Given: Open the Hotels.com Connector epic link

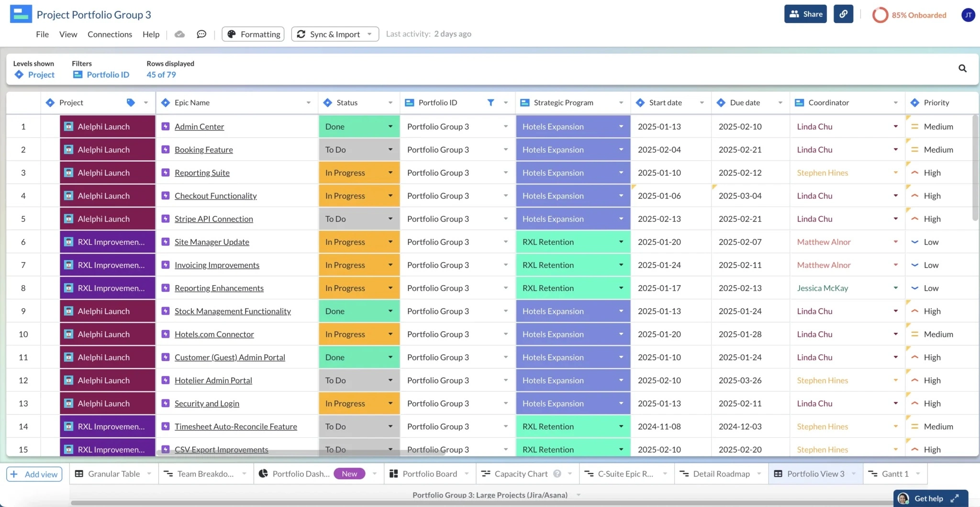Looking at the screenshot, I should click(x=214, y=334).
